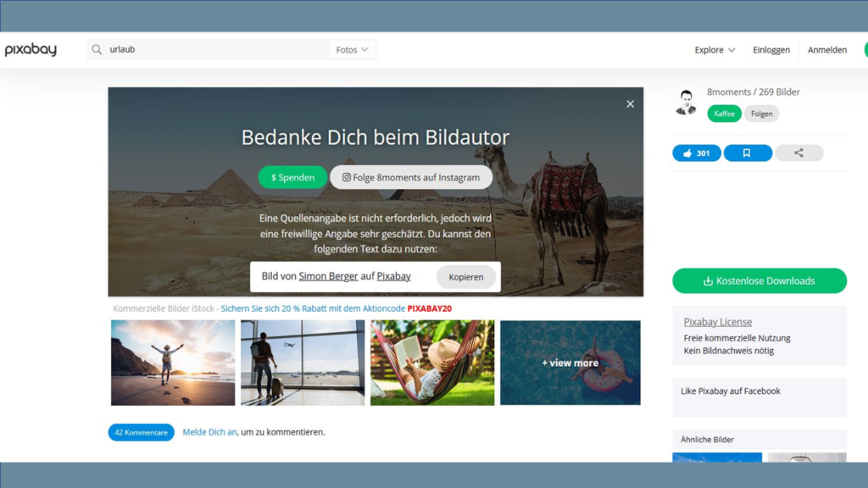The height and width of the screenshot is (488, 868).
Task: Click Einloggen in the header
Action: pyautogui.click(x=771, y=50)
